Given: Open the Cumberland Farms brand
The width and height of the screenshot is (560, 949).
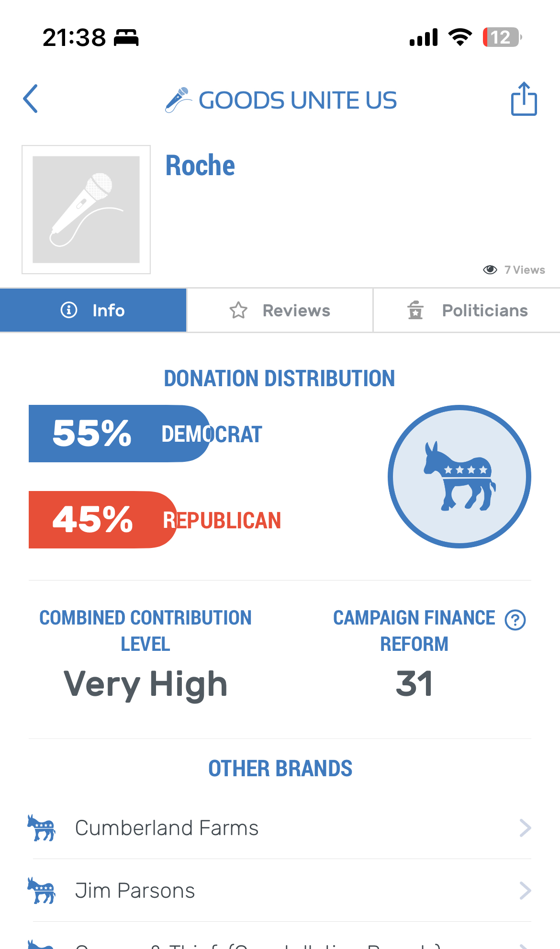Looking at the screenshot, I should [167, 828].
